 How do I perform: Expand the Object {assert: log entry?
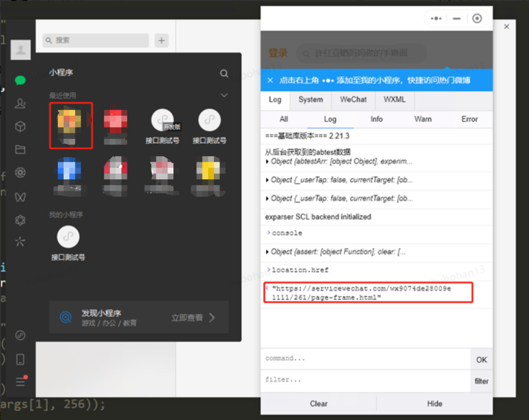coord(336,252)
